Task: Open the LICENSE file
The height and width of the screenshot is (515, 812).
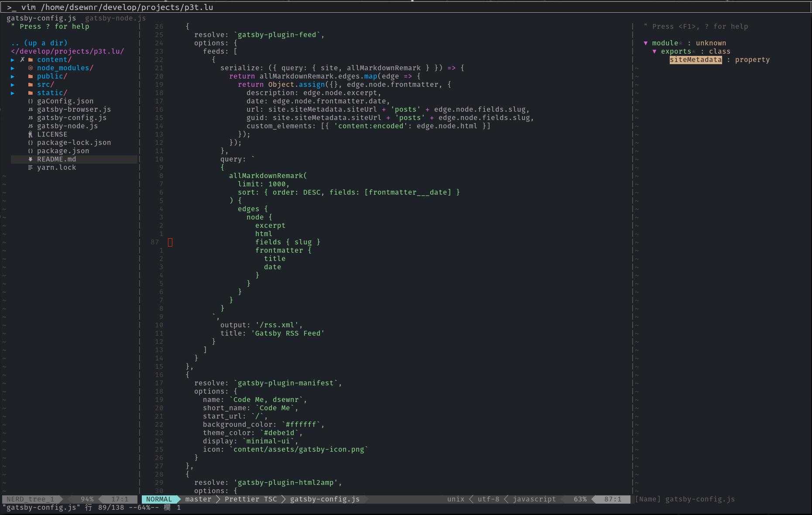Action: (x=52, y=134)
